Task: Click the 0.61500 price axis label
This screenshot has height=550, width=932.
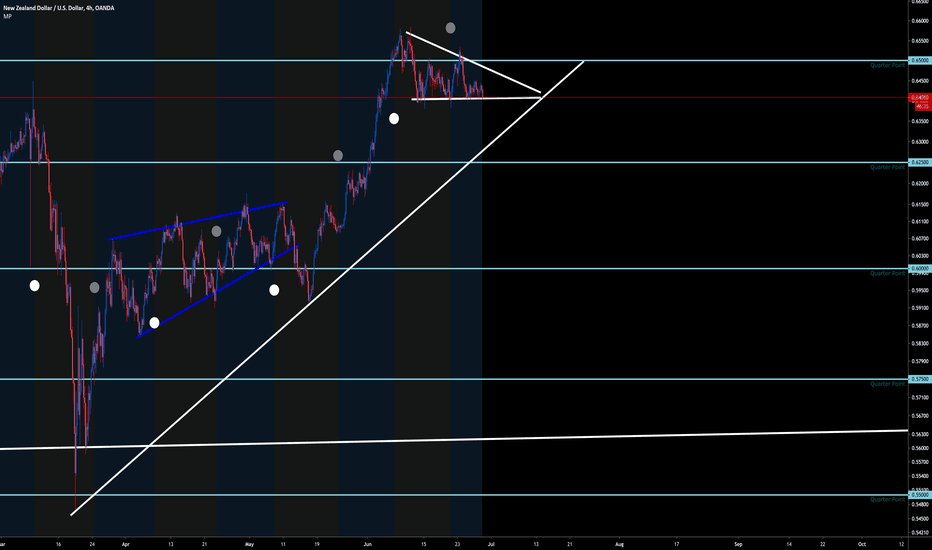Action: [920, 204]
